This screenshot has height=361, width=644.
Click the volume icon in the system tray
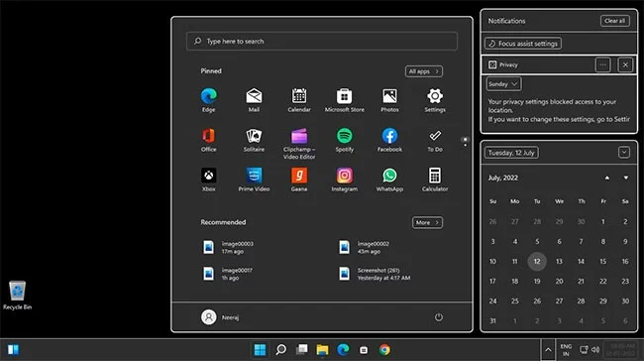(595, 350)
